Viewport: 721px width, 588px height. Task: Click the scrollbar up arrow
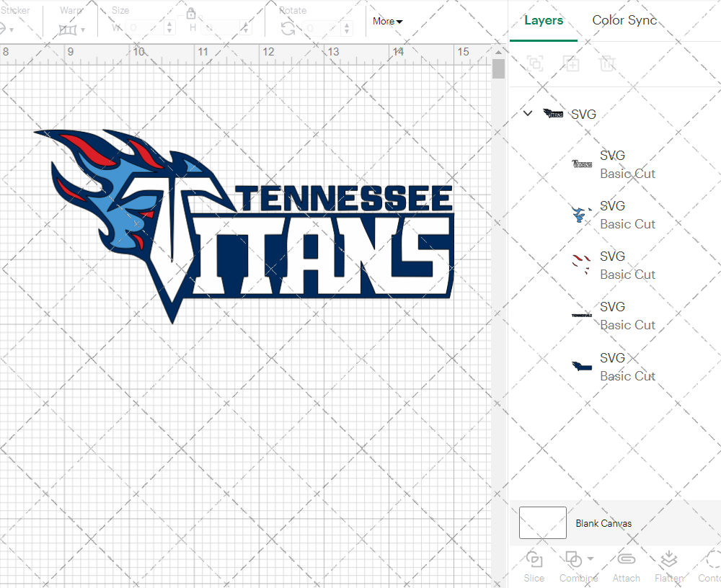click(x=498, y=52)
